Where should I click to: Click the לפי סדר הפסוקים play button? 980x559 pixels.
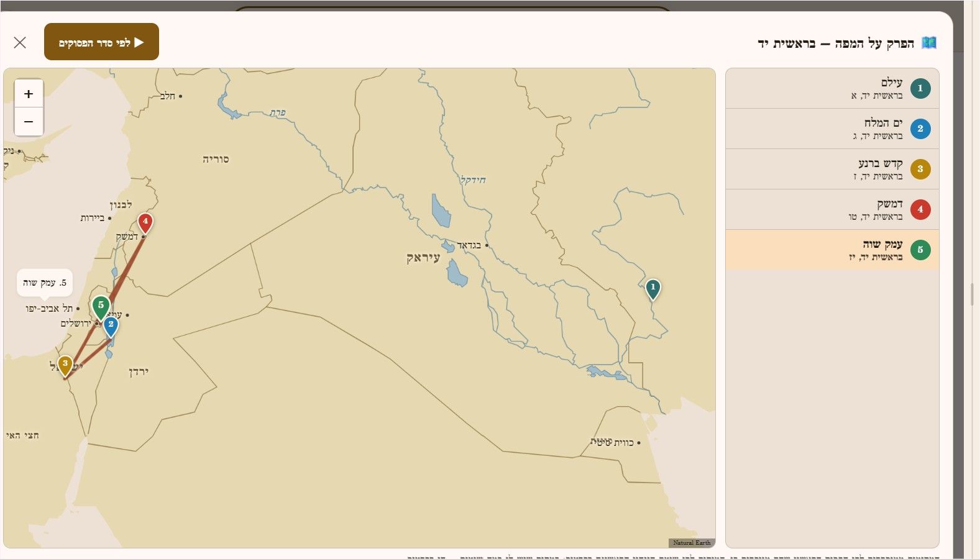(101, 42)
